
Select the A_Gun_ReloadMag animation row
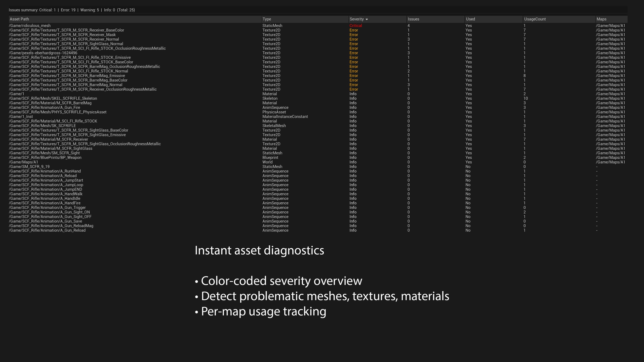tap(318, 226)
